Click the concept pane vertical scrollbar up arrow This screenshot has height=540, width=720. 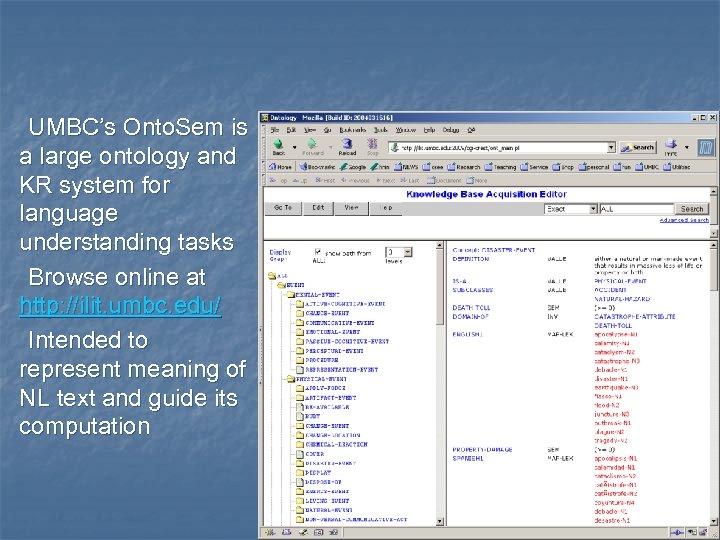point(714,246)
